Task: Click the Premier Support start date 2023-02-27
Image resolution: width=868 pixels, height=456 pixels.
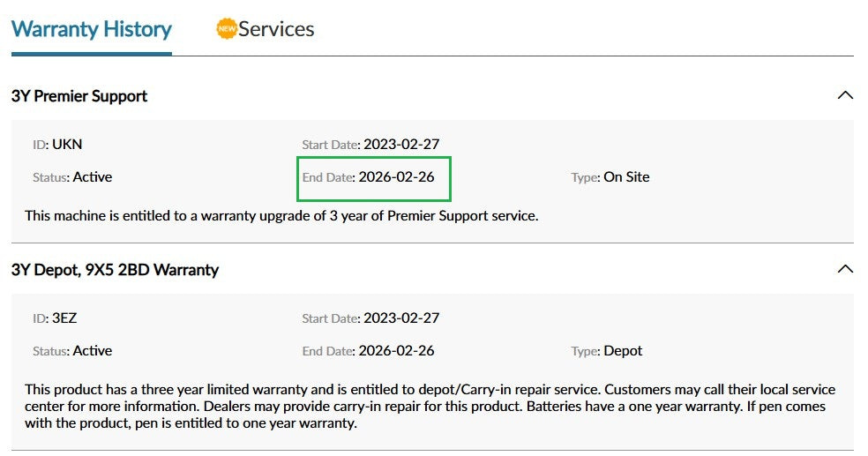Action: coord(401,144)
